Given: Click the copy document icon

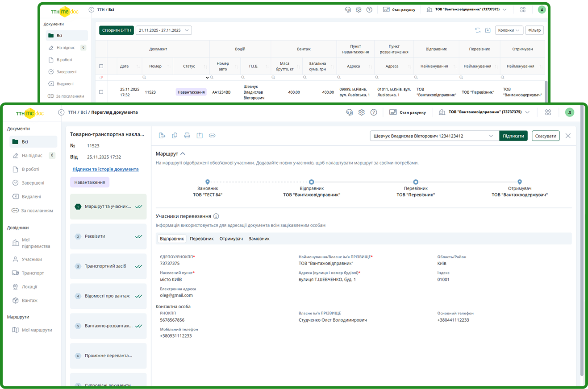Looking at the screenshot, I should 175,136.
